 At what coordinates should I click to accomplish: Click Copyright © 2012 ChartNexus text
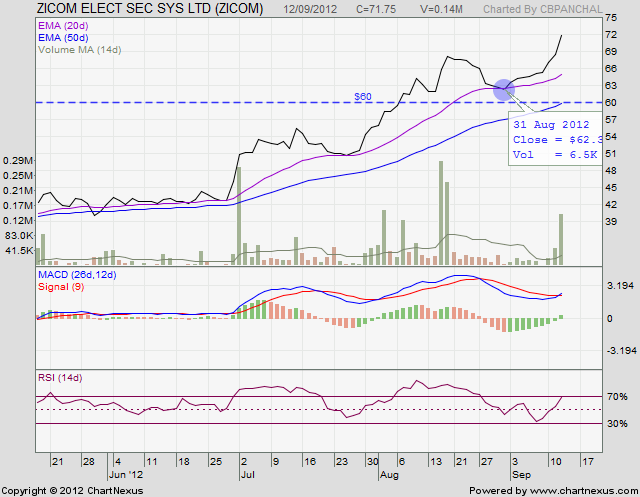73,490
